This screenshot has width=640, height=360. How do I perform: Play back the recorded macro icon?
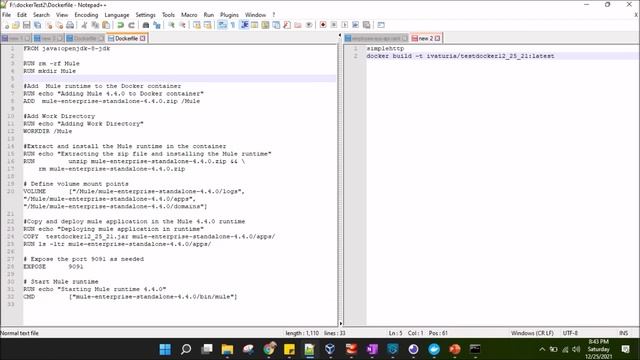pos(345,25)
